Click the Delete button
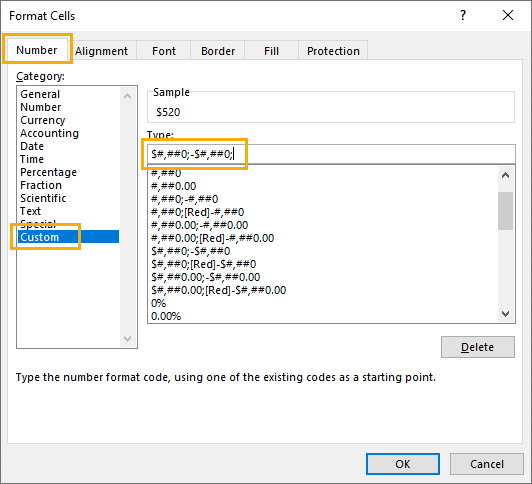 [x=477, y=347]
